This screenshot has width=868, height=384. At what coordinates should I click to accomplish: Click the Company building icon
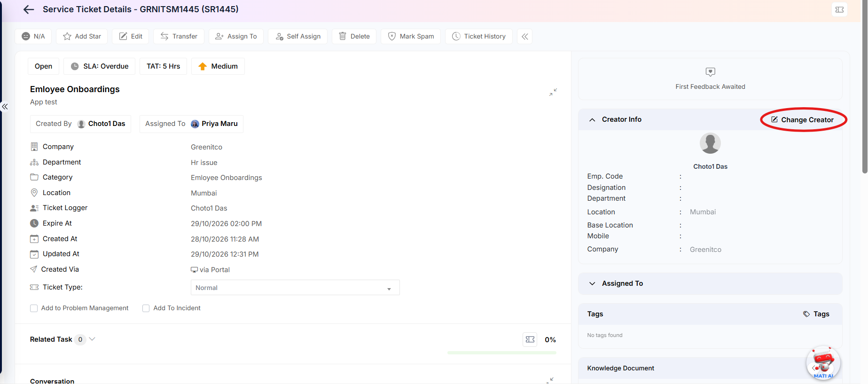point(34,147)
